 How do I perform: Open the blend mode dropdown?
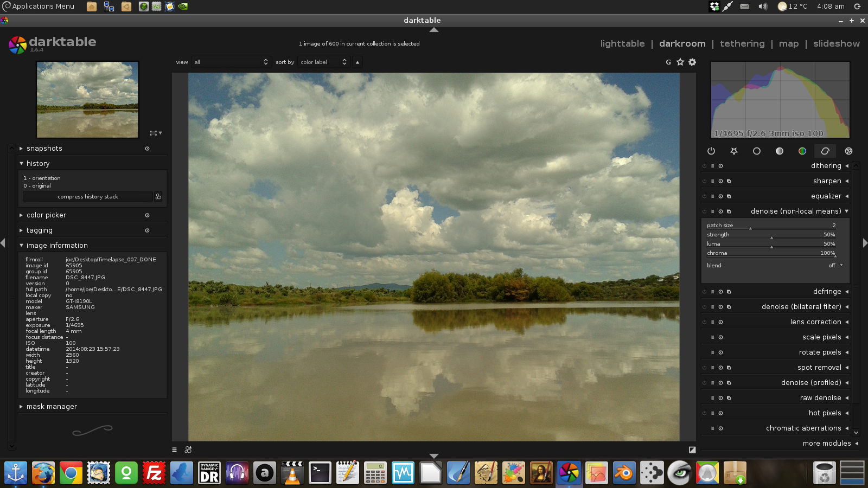tap(775, 266)
